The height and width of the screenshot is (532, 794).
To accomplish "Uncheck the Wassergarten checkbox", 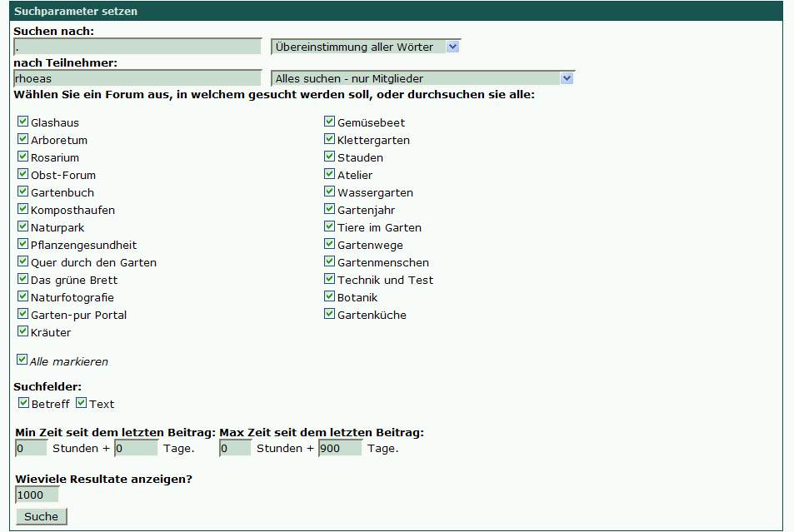I will click(330, 191).
